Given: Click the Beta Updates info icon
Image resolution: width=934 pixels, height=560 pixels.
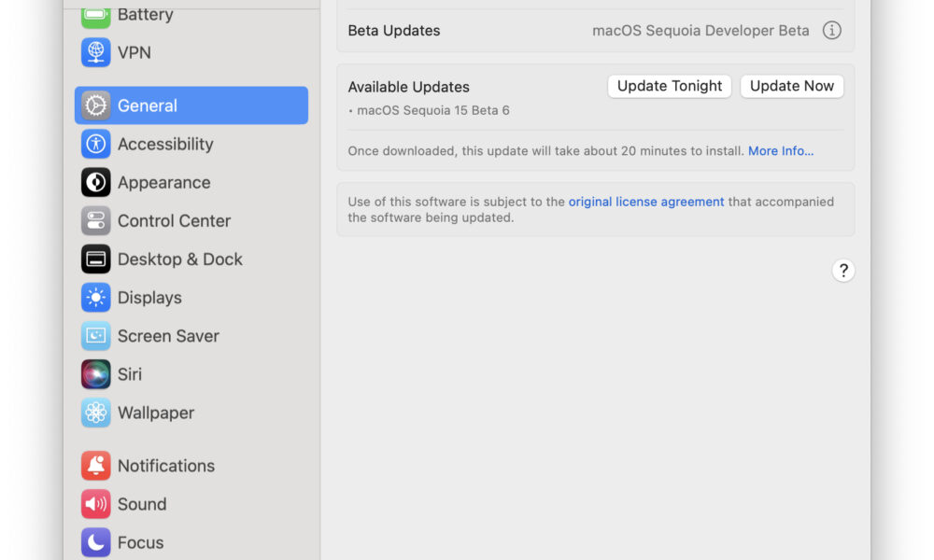Looking at the screenshot, I should (x=832, y=31).
